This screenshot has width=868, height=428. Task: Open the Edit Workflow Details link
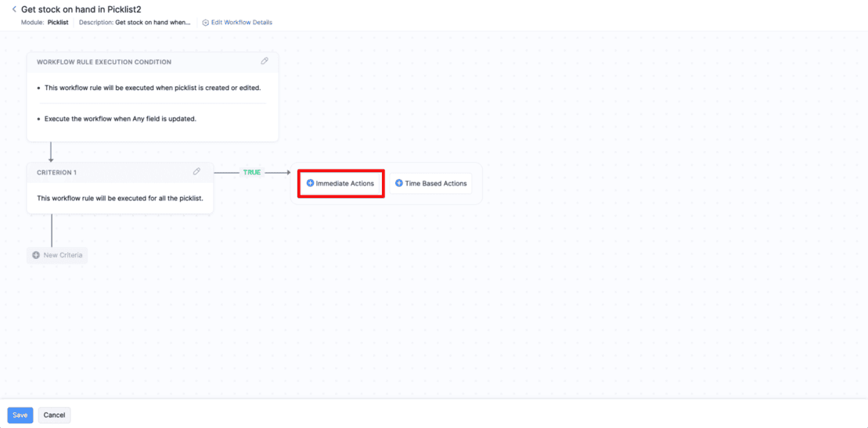241,23
